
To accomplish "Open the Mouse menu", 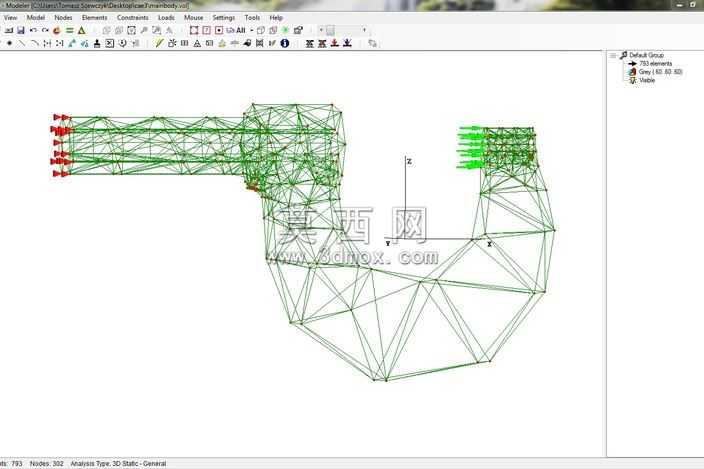I will [x=194, y=18].
